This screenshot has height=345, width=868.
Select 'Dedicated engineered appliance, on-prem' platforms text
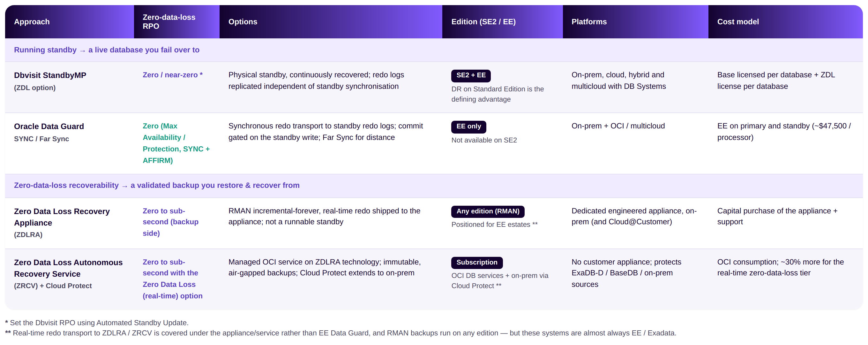point(634,217)
